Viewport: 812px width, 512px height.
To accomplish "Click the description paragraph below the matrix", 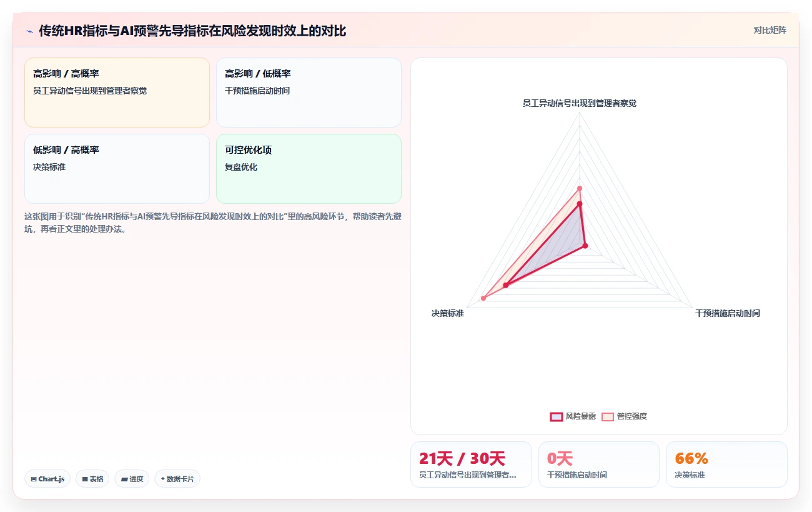I will 212,223.
